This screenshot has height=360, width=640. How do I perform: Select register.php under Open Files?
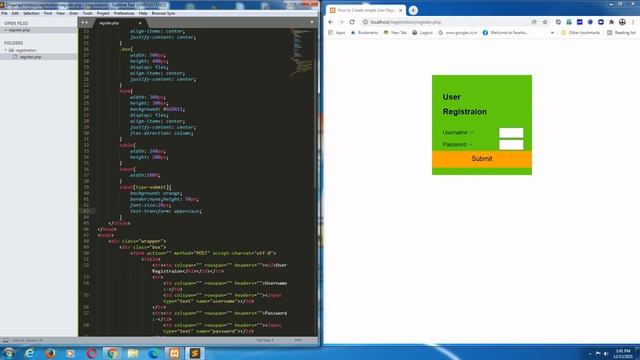[x=19, y=30]
